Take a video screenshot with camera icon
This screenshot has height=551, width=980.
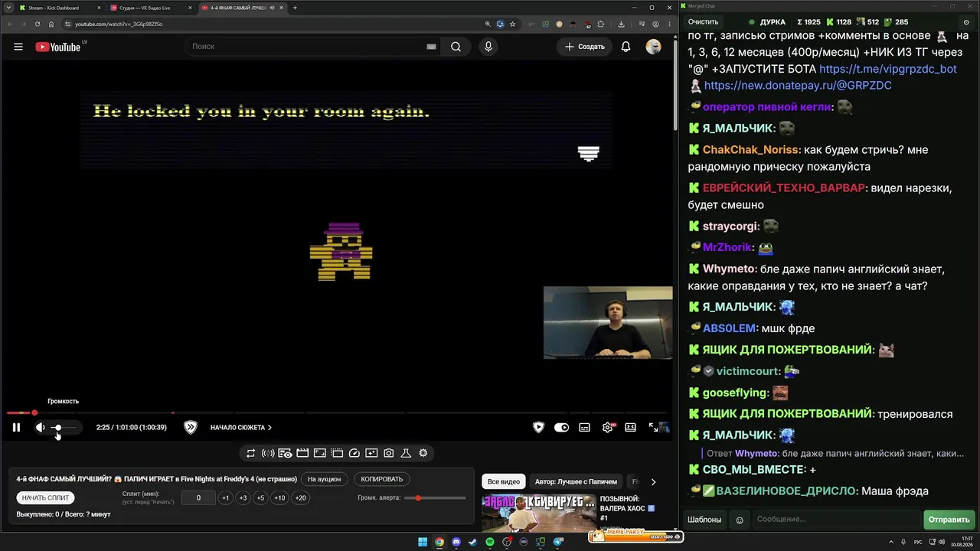(x=389, y=453)
